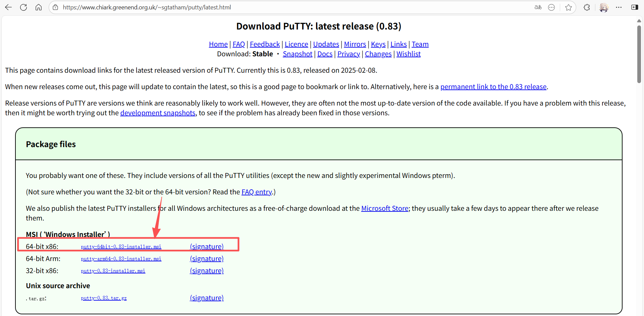Screen dimensions: 644x316
Task: Click the browser back arrow
Action: [x=8, y=7]
